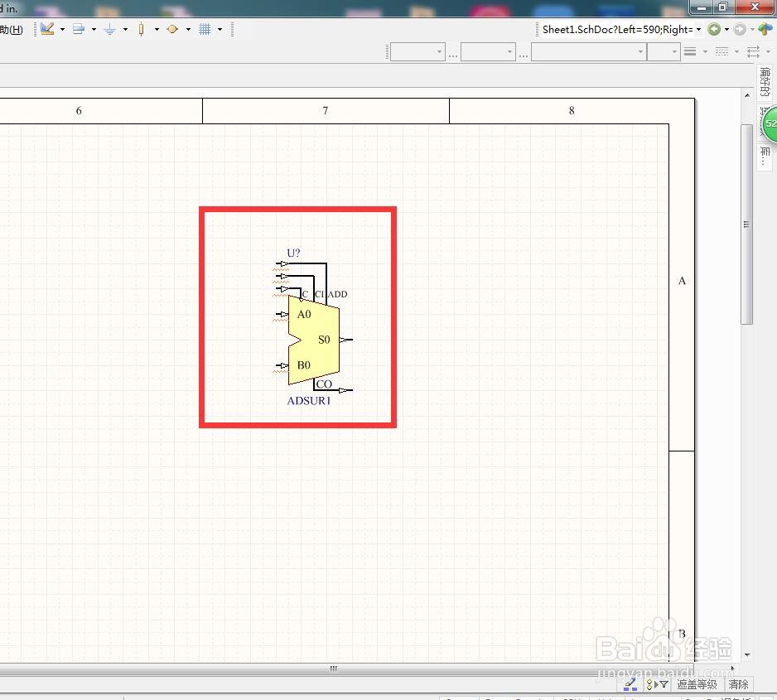Screen dimensions: 777x700
Task: Click the Sheet1.SchDoc address field
Action: [x=617, y=29]
